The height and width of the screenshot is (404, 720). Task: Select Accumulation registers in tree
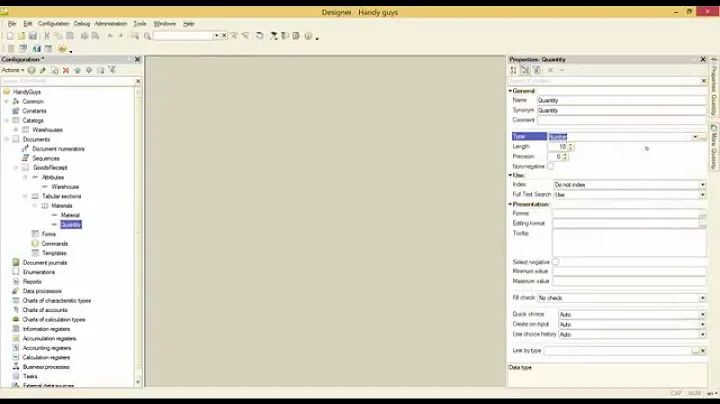point(49,338)
